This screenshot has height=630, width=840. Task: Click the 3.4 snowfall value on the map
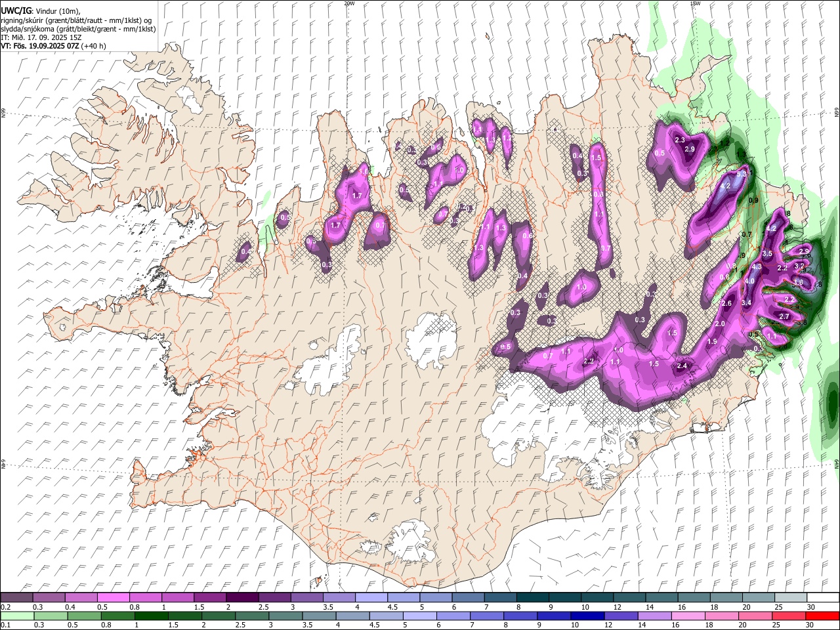tap(746, 303)
